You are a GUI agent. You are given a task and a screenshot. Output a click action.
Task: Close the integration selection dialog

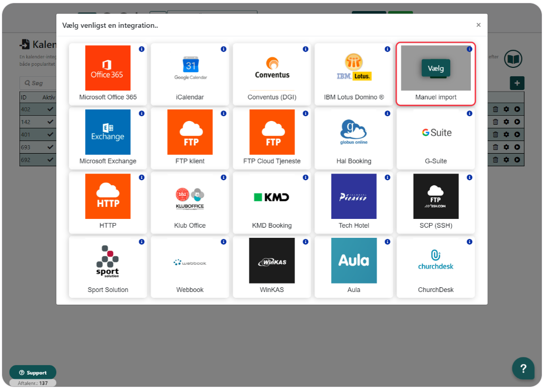click(479, 25)
